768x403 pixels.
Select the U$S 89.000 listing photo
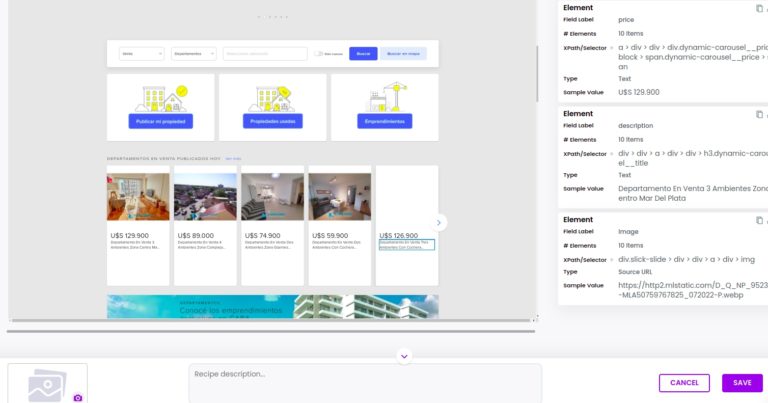[x=205, y=196]
